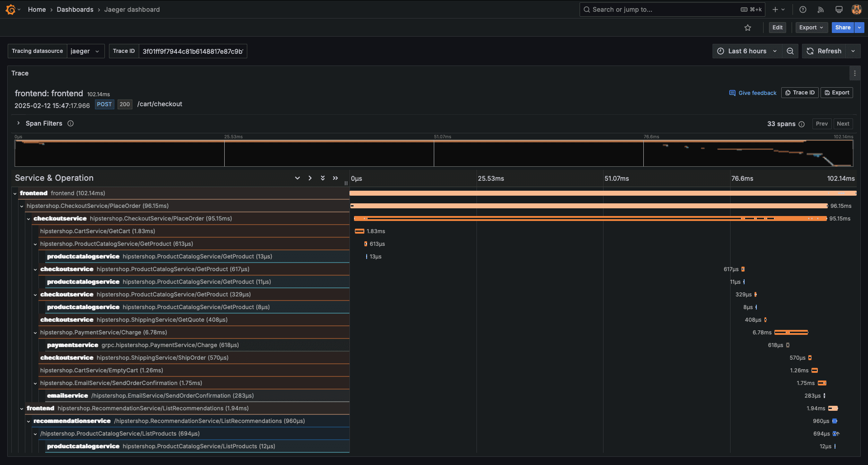
Task: Select productcatalogservice ListProducts 12µs row
Action: pyautogui.click(x=198, y=446)
